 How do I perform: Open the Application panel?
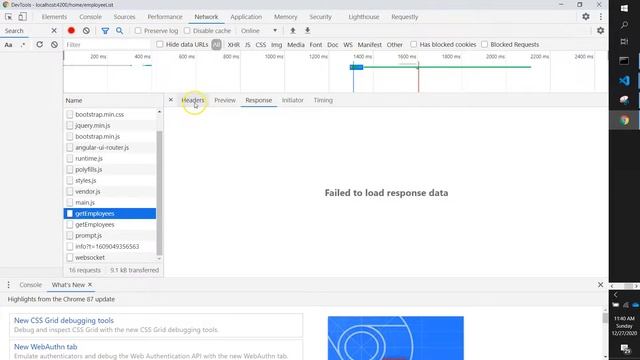(246, 17)
